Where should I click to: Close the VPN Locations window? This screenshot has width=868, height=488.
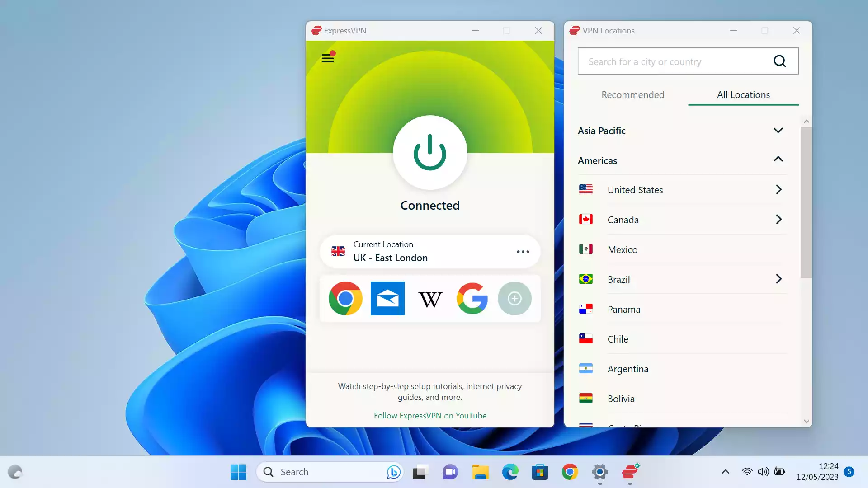tap(797, 30)
